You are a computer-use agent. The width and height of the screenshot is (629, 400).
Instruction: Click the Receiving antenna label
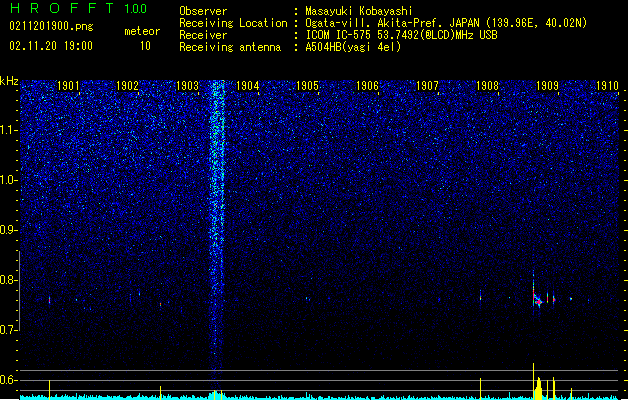[x=230, y=47]
